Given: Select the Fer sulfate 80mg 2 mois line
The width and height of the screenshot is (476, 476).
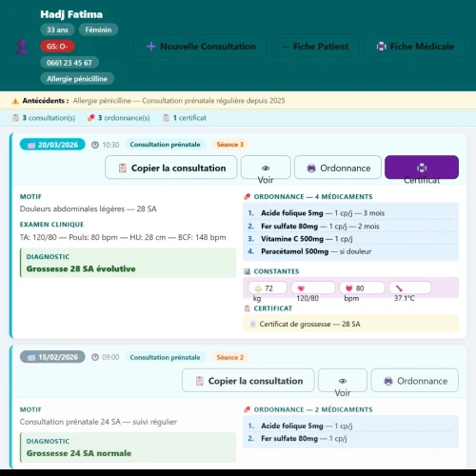Looking at the screenshot, I should pyautogui.click(x=350, y=227).
